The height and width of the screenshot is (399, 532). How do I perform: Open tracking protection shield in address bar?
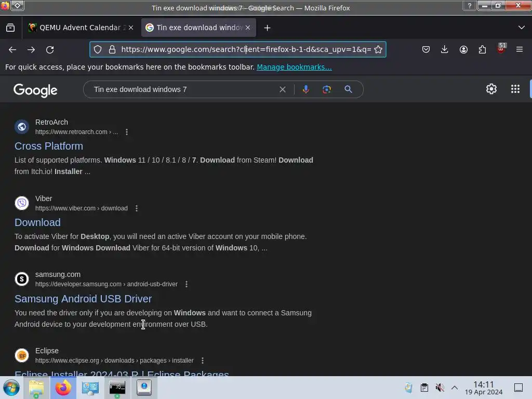click(98, 49)
